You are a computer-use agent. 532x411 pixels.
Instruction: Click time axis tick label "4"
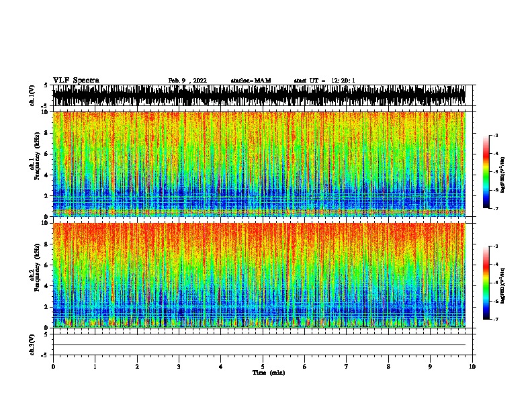[x=220, y=367]
